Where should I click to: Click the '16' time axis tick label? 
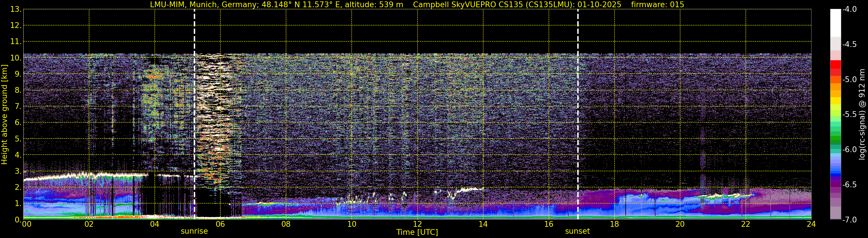coord(549,224)
